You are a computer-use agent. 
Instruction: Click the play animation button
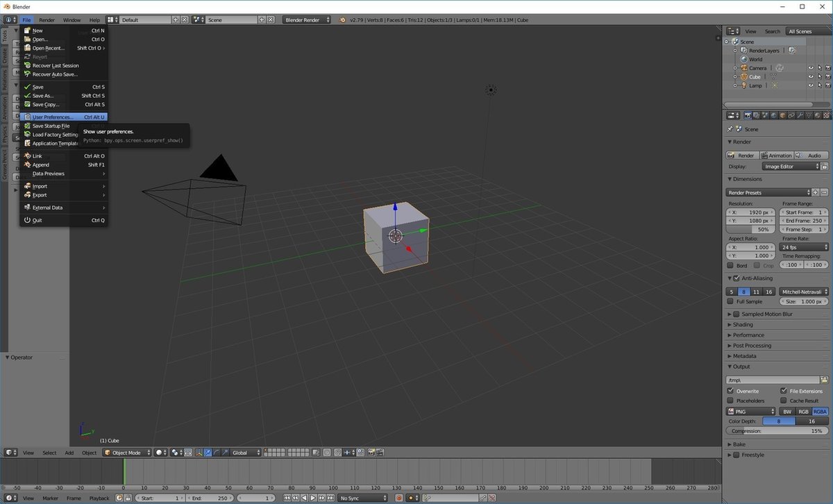313,498
